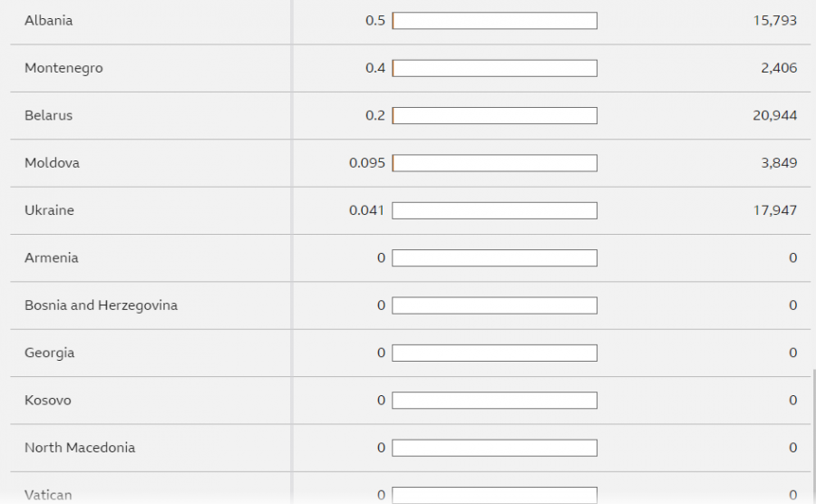
Task: Click Albania's total value 15,793
Action: point(774,21)
